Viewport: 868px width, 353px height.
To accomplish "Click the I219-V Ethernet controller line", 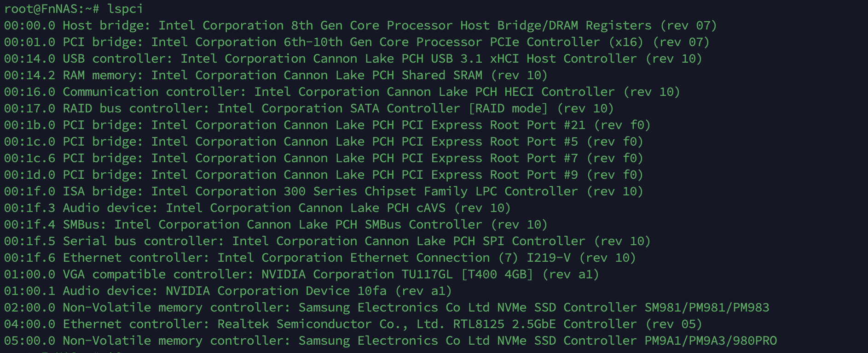I will tap(319, 258).
